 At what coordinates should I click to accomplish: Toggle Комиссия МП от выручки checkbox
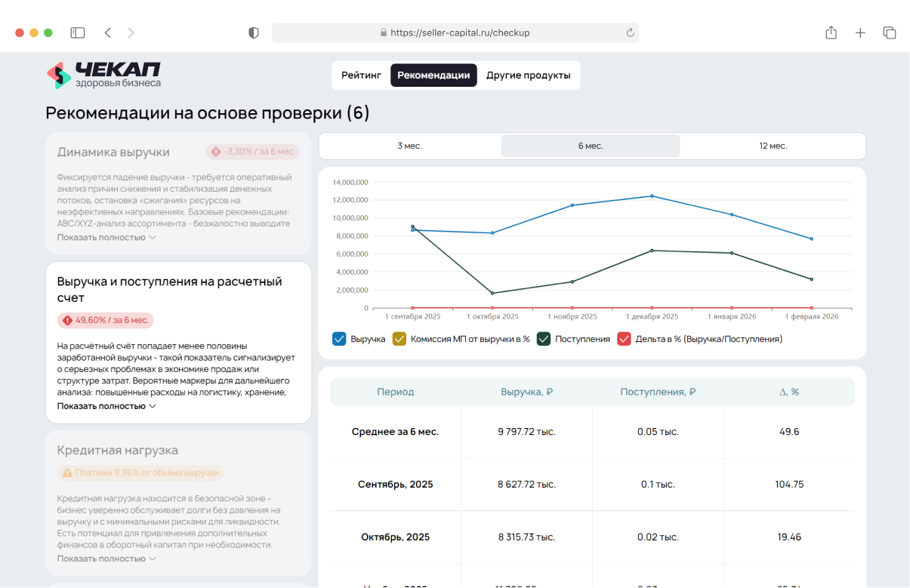(399, 339)
